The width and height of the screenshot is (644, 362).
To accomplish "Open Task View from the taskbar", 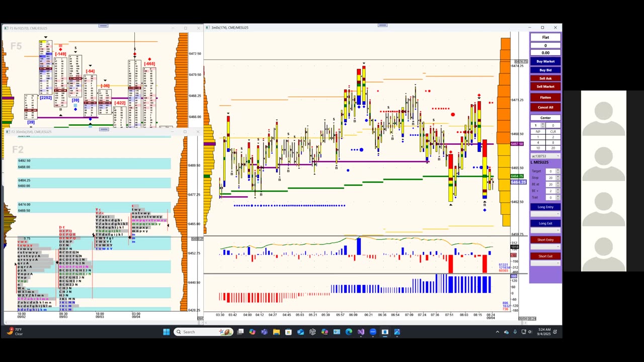I will point(240,332).
